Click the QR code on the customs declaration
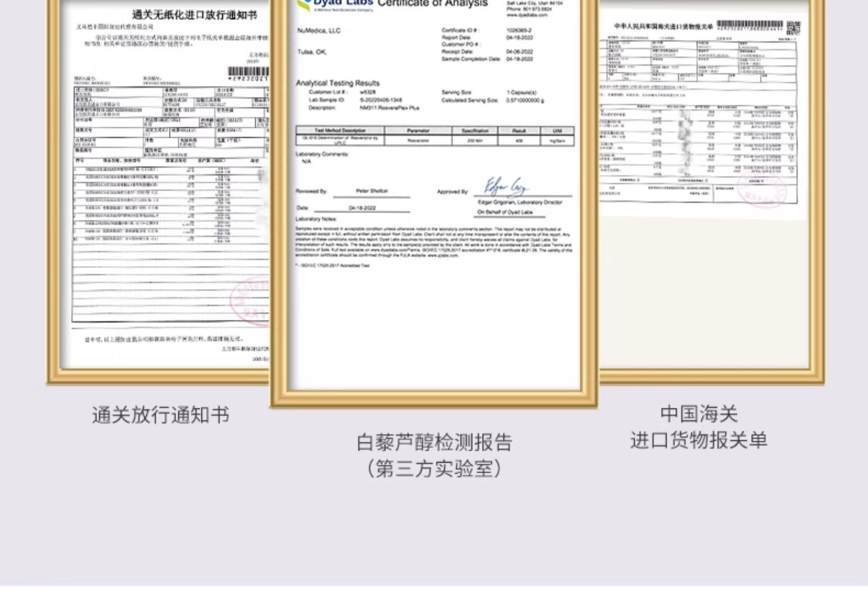The width and height of the screenshot is (868, 609). [x=793, y=27]
